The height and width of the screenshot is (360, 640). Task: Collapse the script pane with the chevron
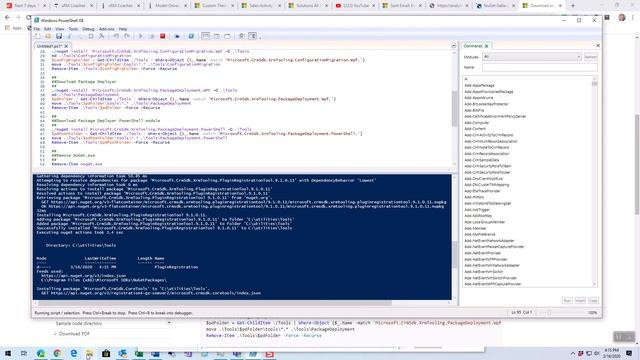coord(453,46)
